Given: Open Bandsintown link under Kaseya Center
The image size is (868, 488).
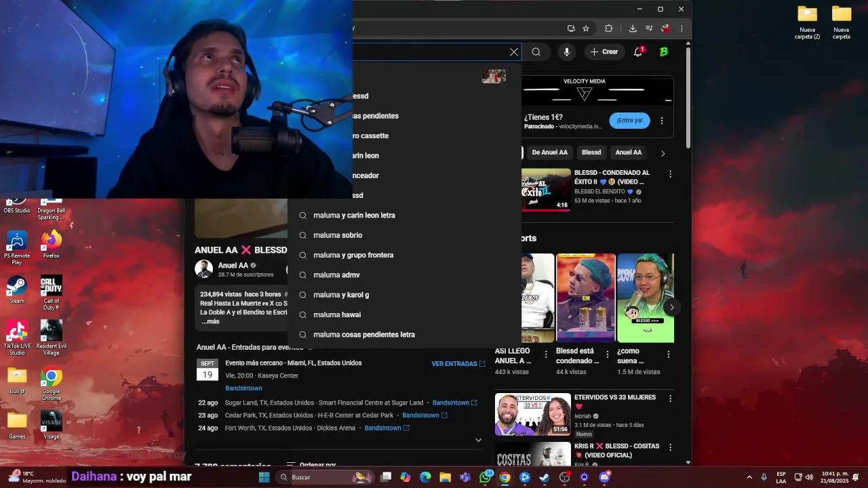Looking at the screenshot, I should (x=243, y=388).
